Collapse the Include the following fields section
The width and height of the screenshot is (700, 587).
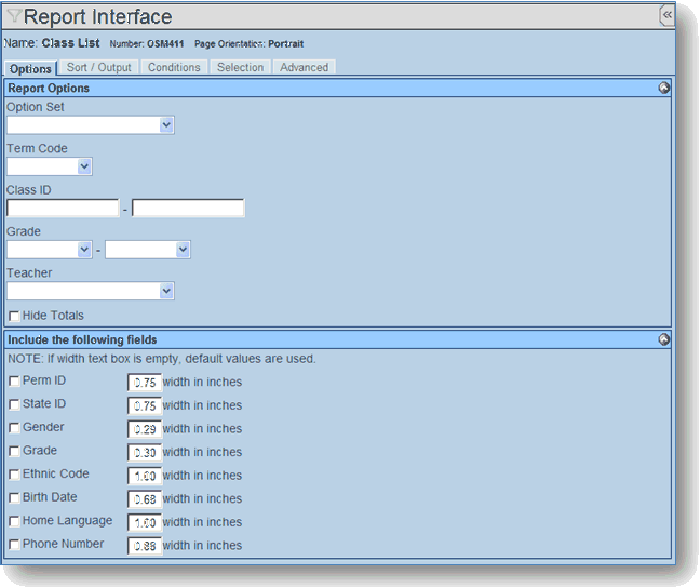[664, 340]
